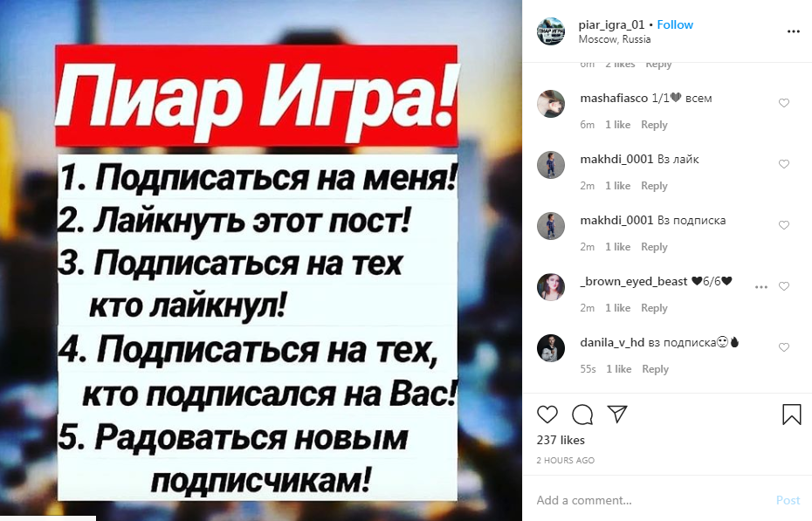The width and height of the screenshot is (812, 521).
Task: Reply to mashafiasco's comment
Action: tap(654, 125)
